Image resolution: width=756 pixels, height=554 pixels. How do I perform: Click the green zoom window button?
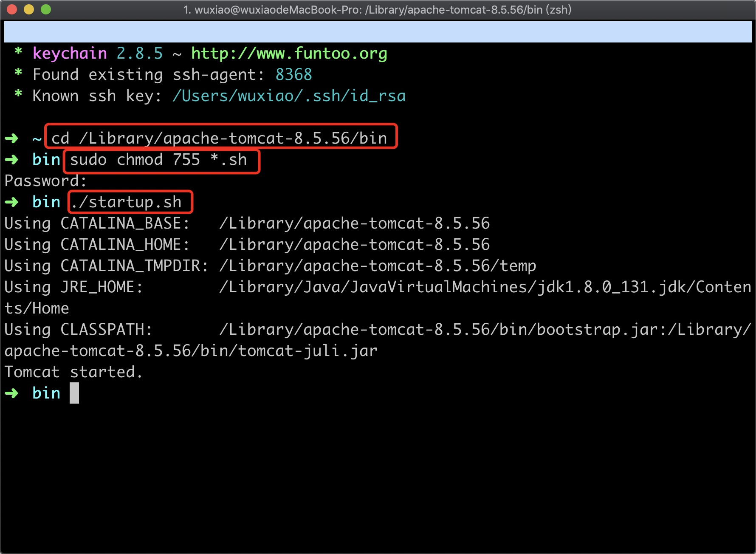[x=46, y=9]
